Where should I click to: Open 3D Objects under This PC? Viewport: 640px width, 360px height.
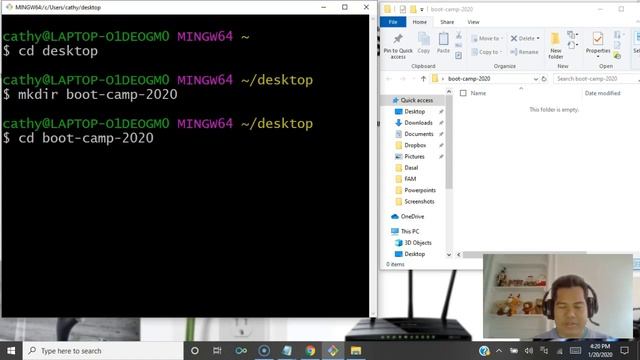coord(418,242)
